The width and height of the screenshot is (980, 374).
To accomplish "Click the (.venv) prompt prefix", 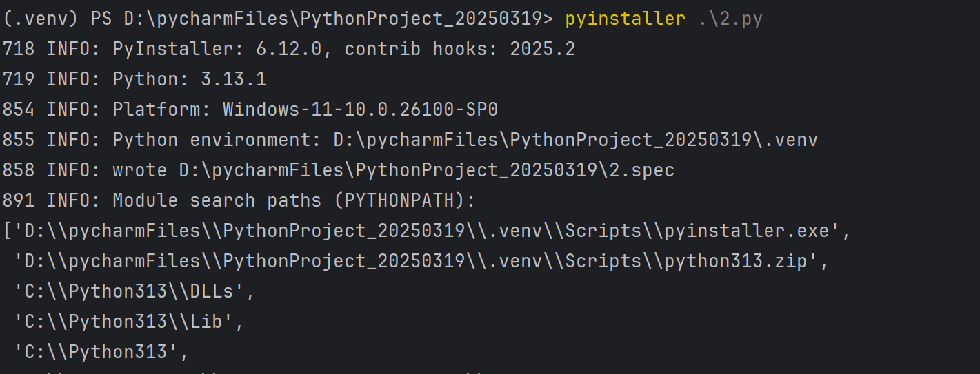I will [40, 19].
